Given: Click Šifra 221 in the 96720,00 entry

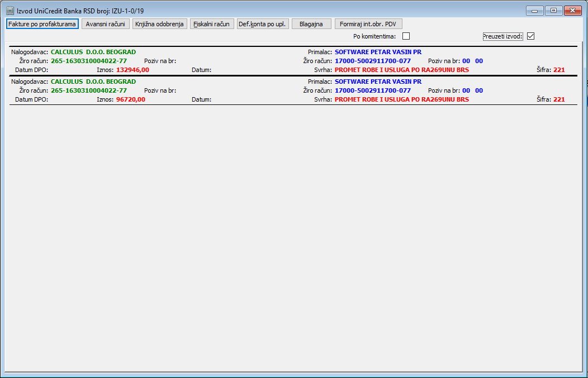Looking at the screenshot, I should (559, 99).
